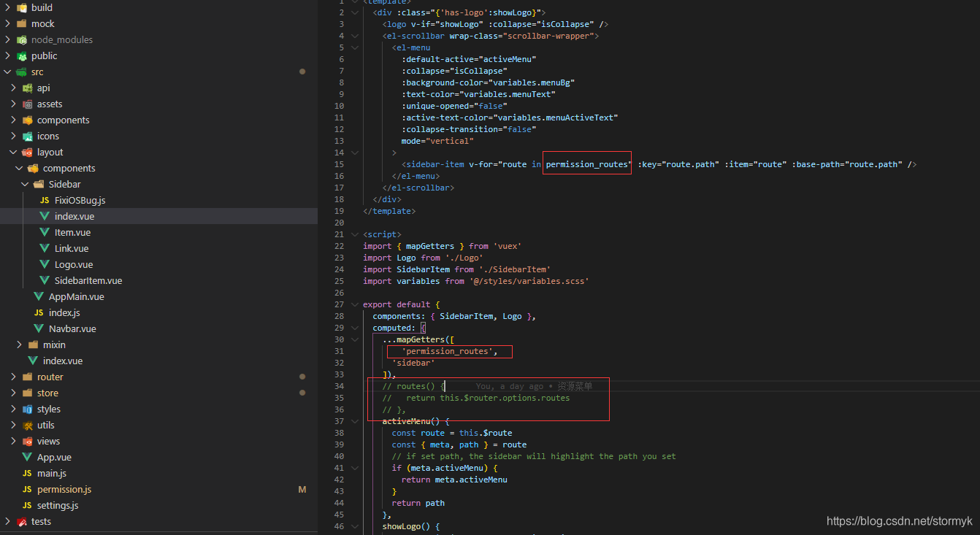Image resolution: width=980 pixels, height=535 pixels.
Task: Click the mock folder icon
Action: [x=21, y=23]
